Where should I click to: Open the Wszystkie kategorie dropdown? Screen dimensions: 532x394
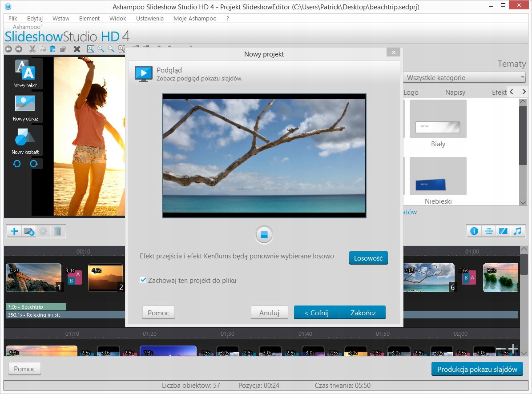point(464,77)
